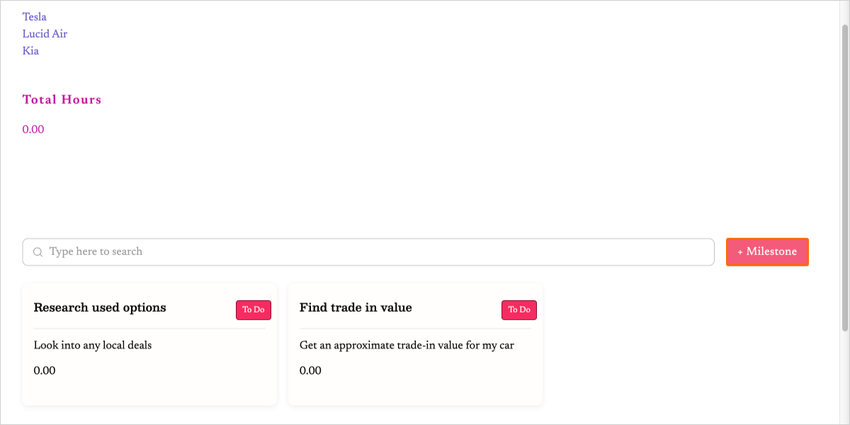Click the Total Hours heading
The height and width of the screenshot is (425, 850).
click(x=62, y=100)
